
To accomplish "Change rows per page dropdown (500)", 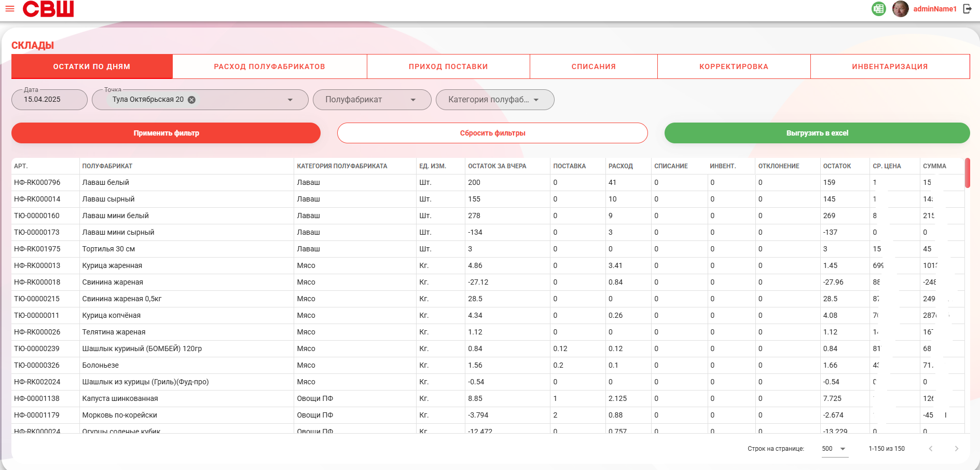I will (x=835, y=449).
